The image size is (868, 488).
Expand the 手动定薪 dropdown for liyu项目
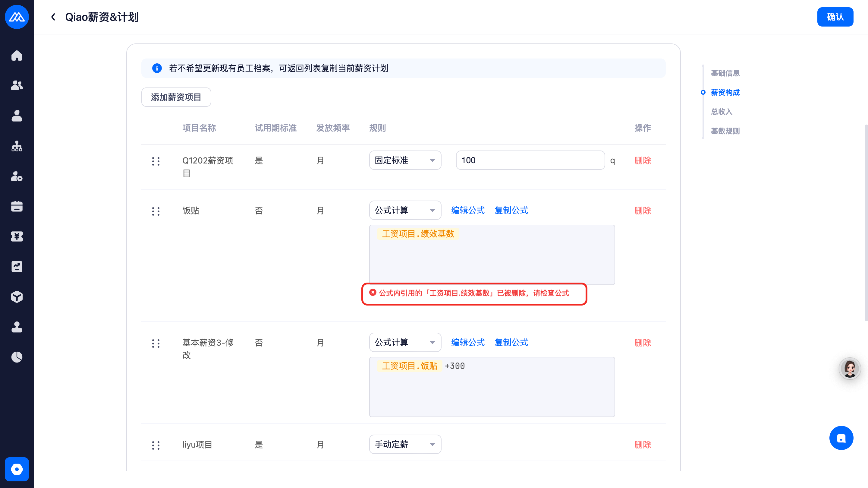405,445
